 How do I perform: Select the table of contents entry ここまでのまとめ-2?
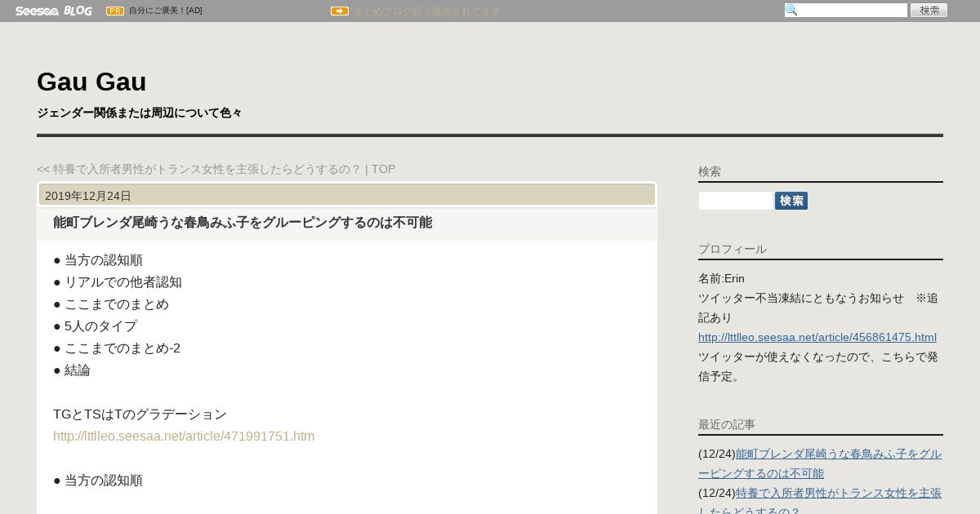coord(122,348)
